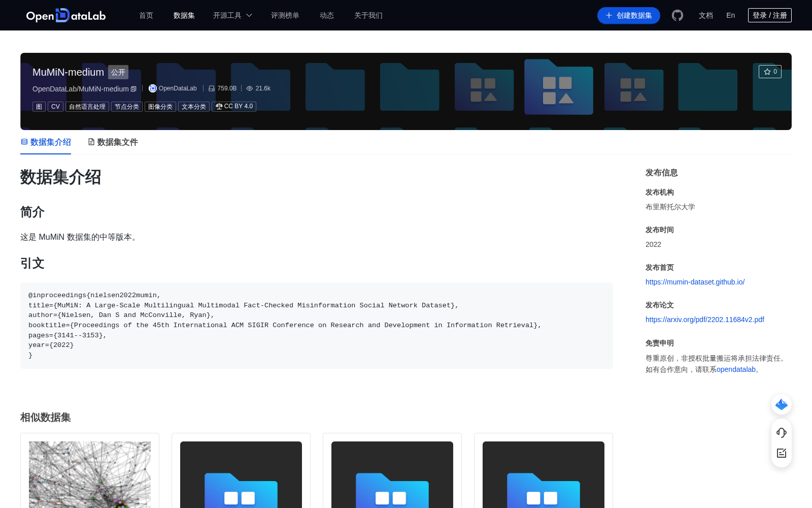This screenshot has width=812, height=508.
Task: Click the 节点分类 tag
Action: [x=127, y=107]
